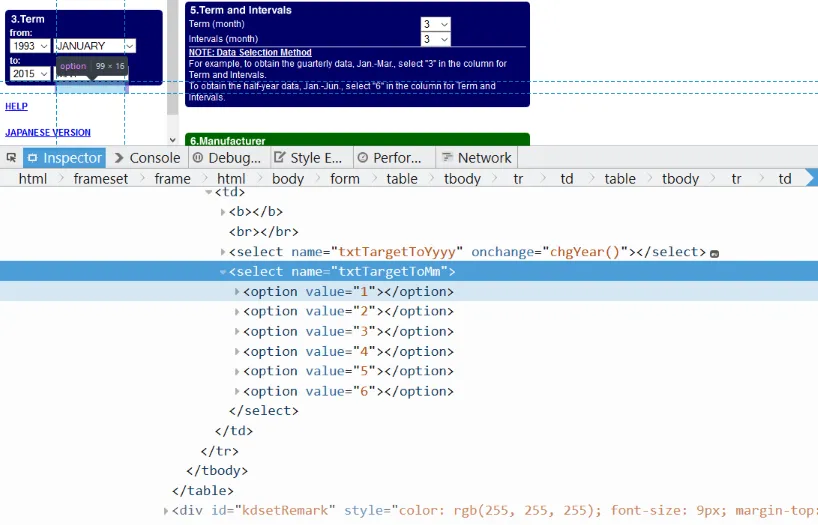This screenshot has width=818, height=525.
Task: Click the element picker icon
Action: click(x=11, y=158)
